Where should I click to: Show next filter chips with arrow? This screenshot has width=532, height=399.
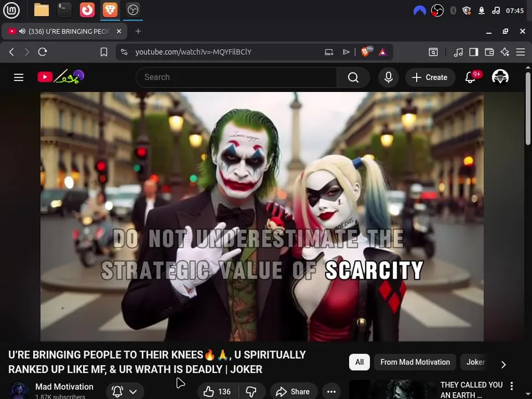(x=504, y=365)
